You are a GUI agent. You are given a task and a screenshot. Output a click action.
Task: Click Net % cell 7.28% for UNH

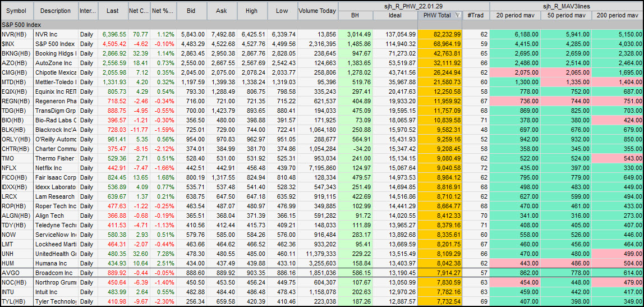pyautogui.click(x=163, y=253)
